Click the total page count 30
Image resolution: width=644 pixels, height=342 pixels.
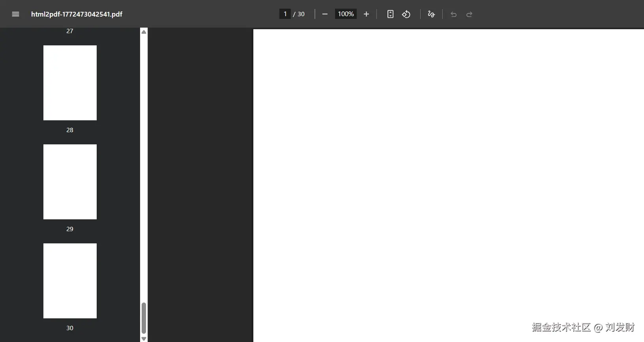pyautogui.click(x=301, y=14)
